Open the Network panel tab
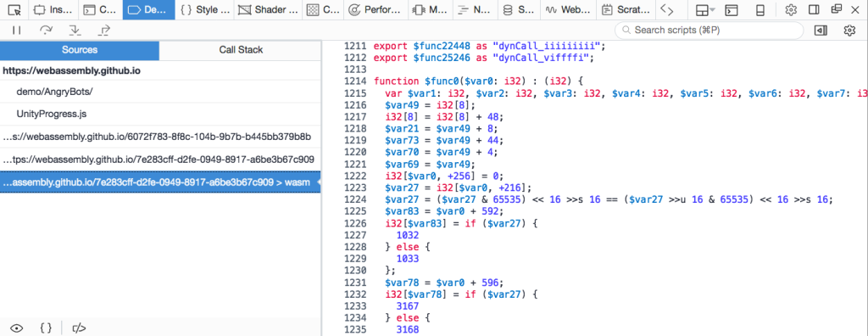Image resolution: width=868 pixels, height=336 pixels. point(474,9)
